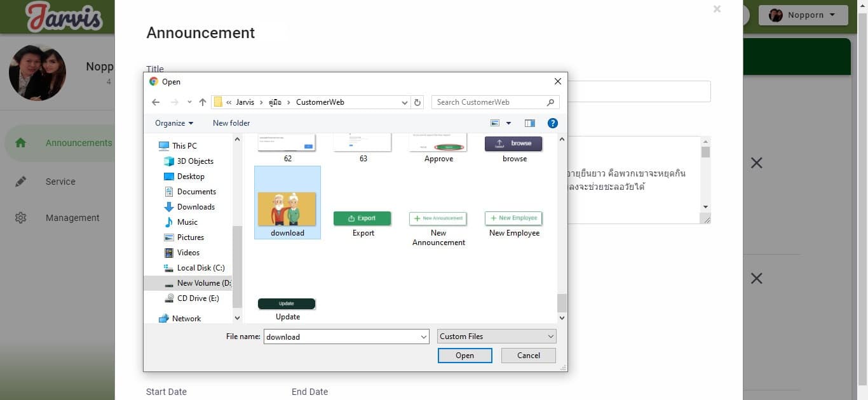
Task: Select the Export image file
Action: coord(363,223)
